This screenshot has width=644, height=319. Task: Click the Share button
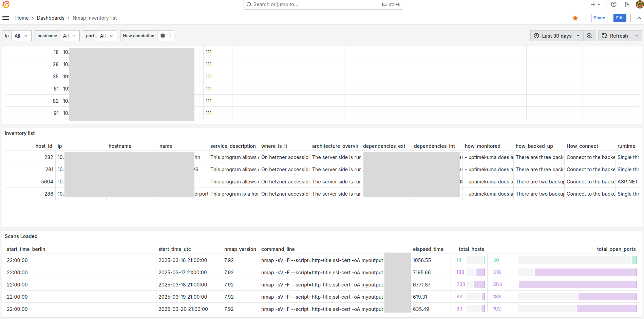coord(599,18)
